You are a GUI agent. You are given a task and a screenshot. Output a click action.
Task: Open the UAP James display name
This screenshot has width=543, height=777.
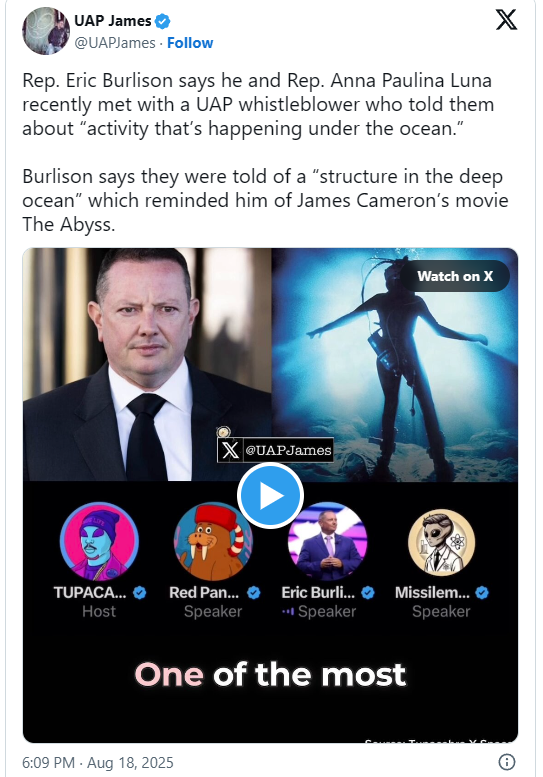(x=112, y=21)
